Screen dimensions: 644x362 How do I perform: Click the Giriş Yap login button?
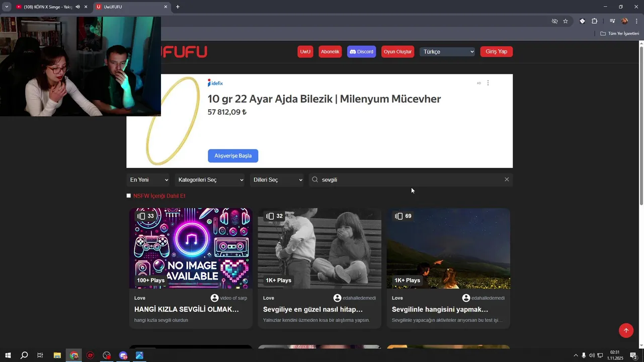pyautogui.click(x=496, y=52)
